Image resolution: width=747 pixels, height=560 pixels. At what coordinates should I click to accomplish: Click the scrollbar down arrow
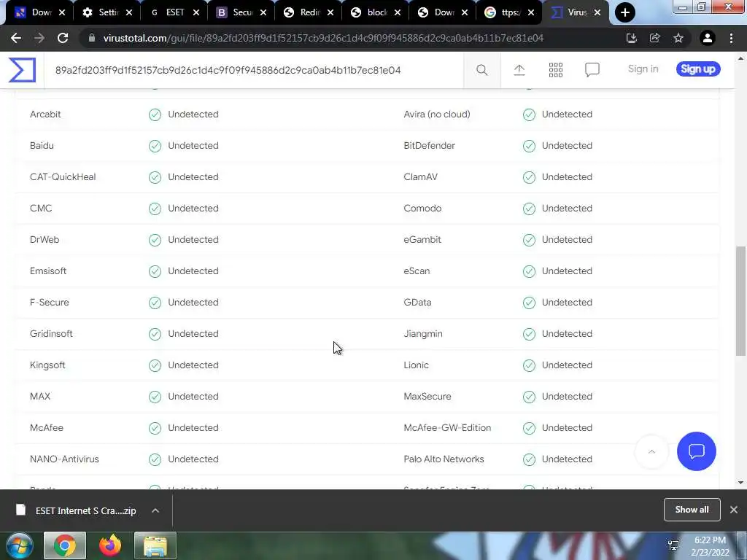(x=740, y=483)
